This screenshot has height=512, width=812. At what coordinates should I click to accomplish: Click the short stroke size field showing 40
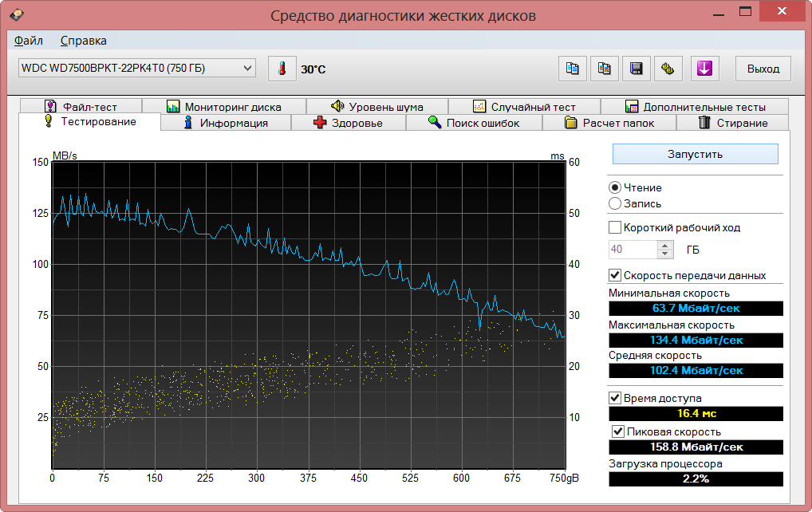click(x=633, y=250)
